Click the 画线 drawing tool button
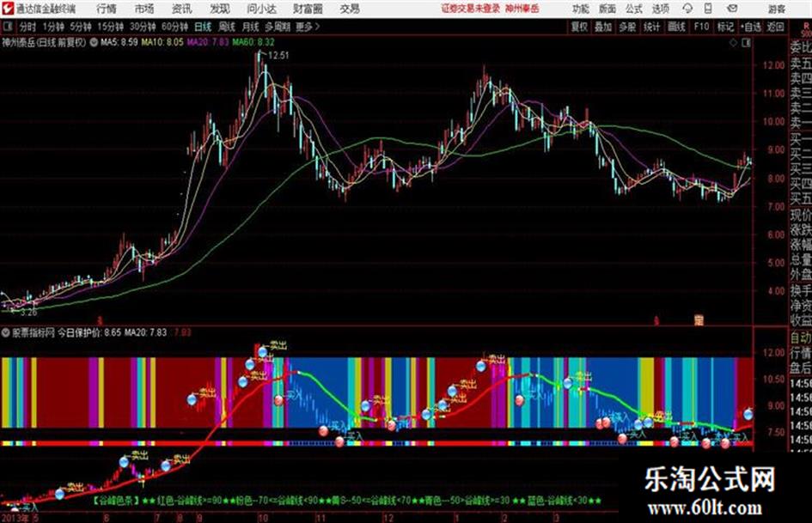 coord(676,27)
